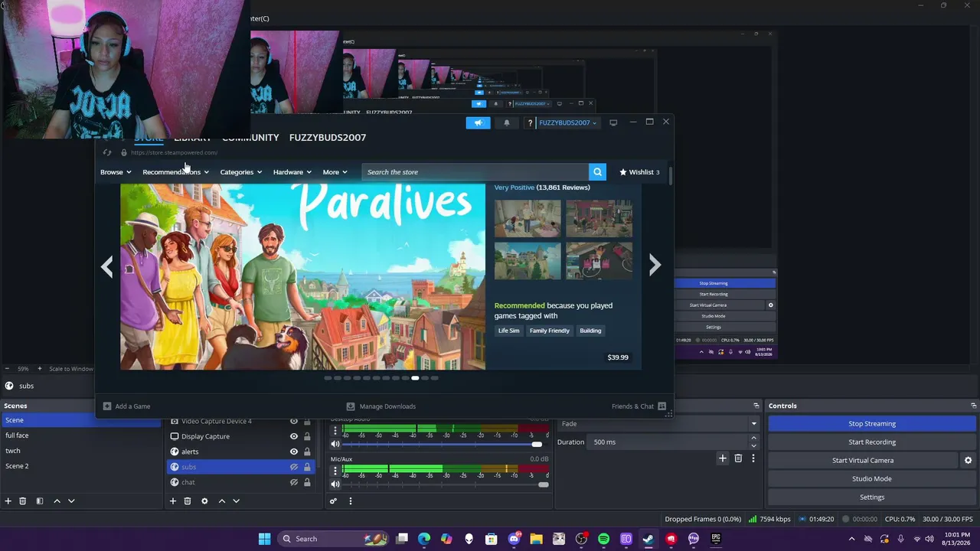Add a scene transition
This screenshot has height=551, width=980.
click(x=722, y=458)
